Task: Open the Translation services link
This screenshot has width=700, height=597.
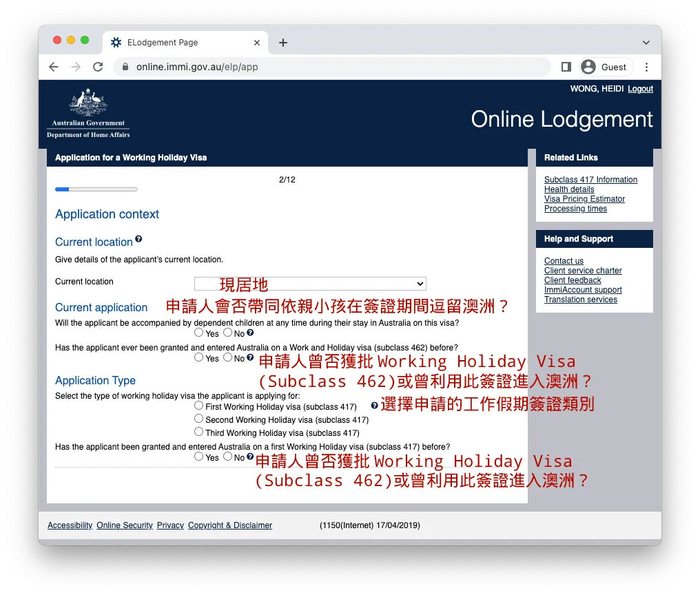Action: 581,300
